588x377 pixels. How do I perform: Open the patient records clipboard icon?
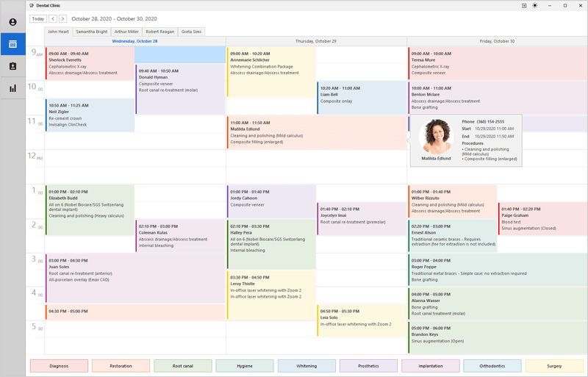tap(12, 66)
